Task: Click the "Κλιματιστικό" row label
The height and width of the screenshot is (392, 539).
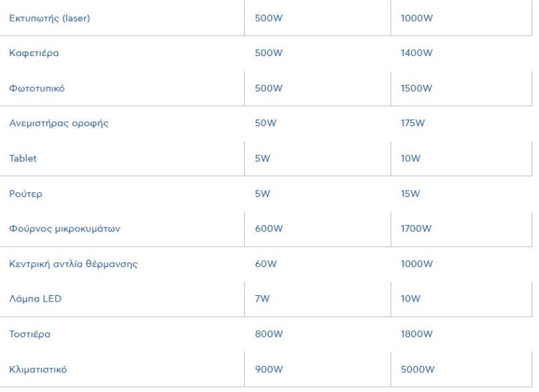Action: coord(38,369)
